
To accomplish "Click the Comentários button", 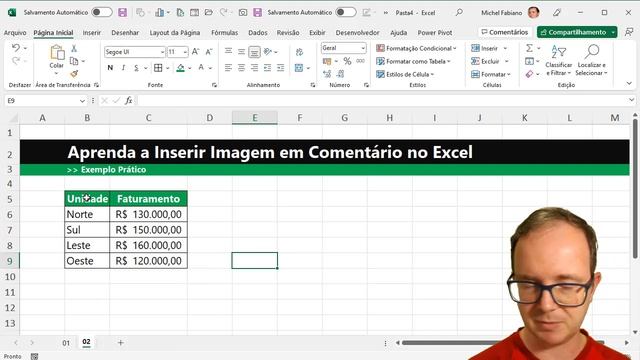I will pyautogui.click(x=505, y=32).
